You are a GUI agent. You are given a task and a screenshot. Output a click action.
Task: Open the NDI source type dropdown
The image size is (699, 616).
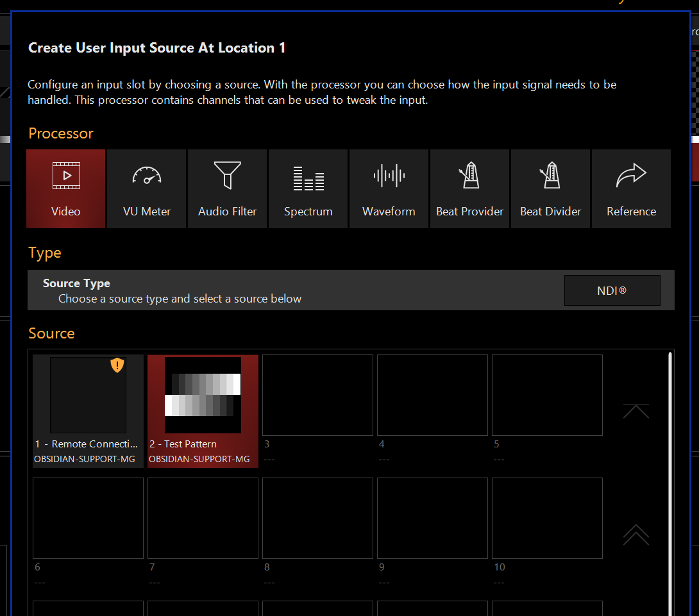[612, 290]
